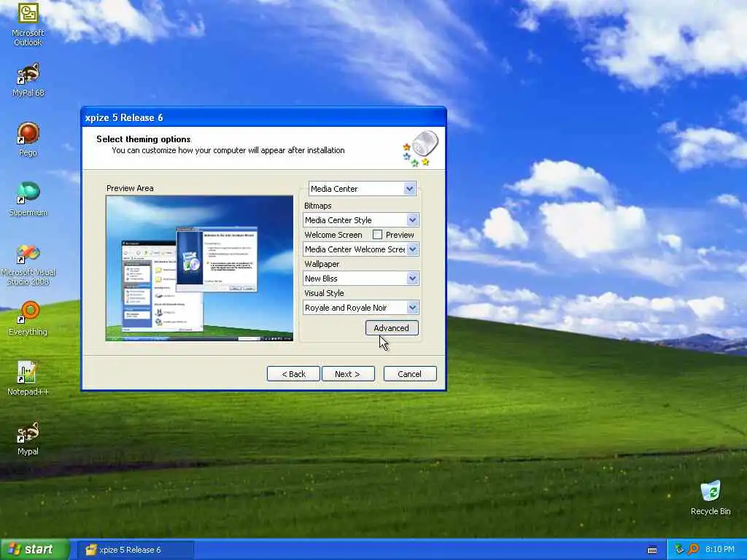Click the xpize 5 Release 6 taskbar button
747x560 pixels.
coord(136,550)
